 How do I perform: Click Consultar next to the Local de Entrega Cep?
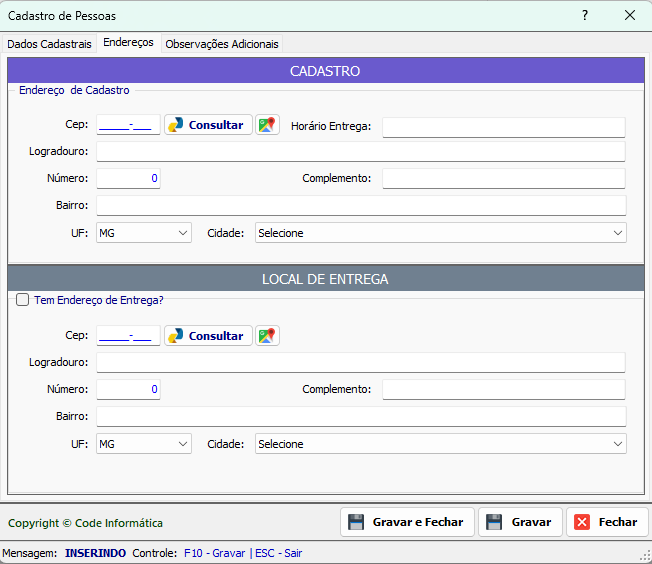(208, 336)
